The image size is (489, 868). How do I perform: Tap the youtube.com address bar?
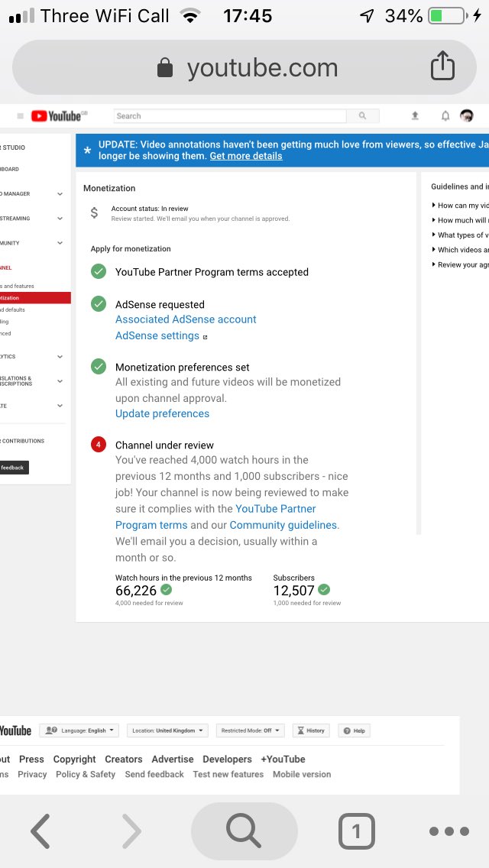coord(244,67)
